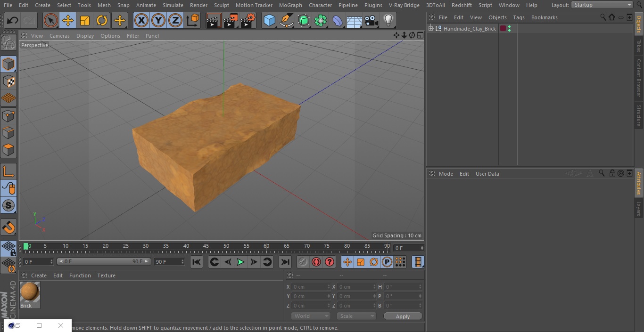
Task: Enable the Axis tool
Action: point(8,171)
